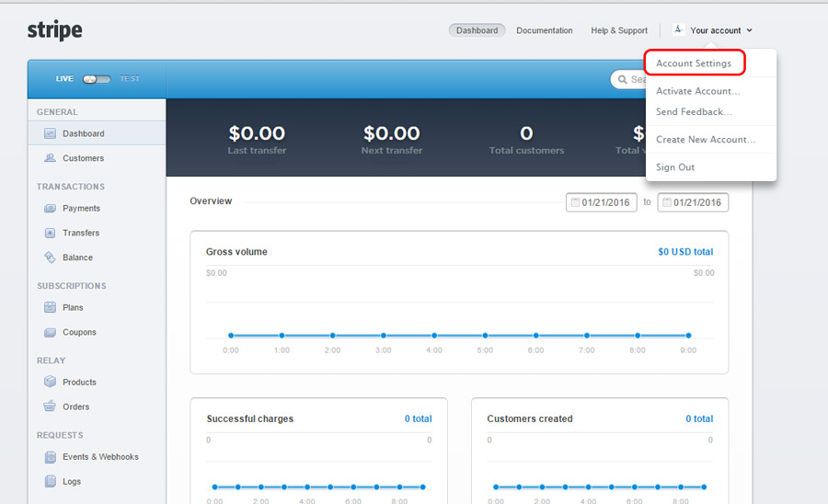Click the Plans calendar icon

pos(50,307)
